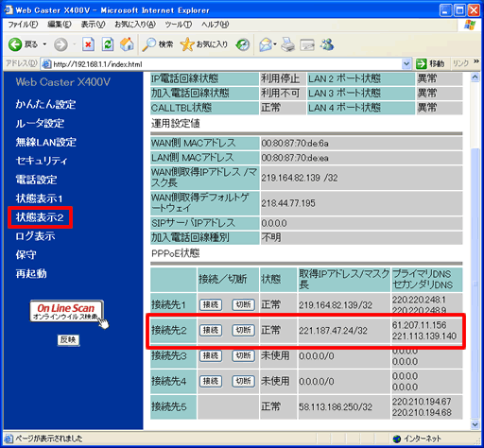This screenshot has height=448, width=484.
Task: Click the page icon in the address bar
Action: pyautogui.click(x=46, y=64)
